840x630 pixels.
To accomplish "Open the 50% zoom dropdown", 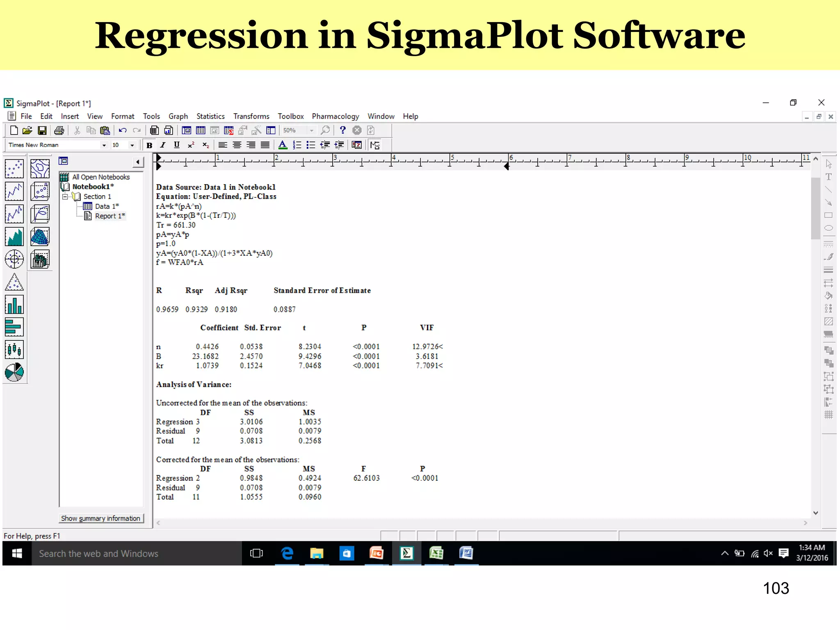I will pyautogui.click(x=312, y=130).
